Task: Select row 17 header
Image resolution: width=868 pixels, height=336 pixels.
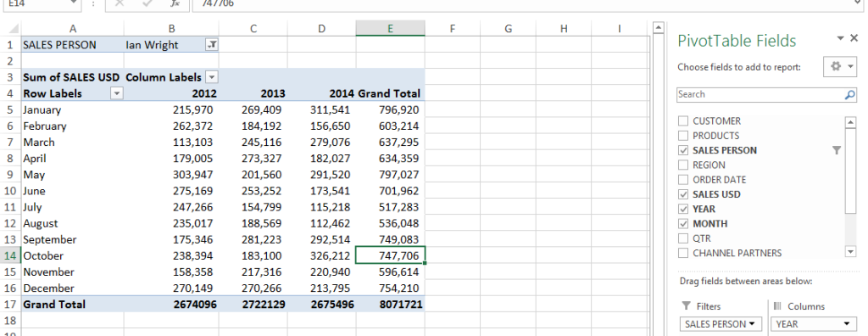Action: 11,305
